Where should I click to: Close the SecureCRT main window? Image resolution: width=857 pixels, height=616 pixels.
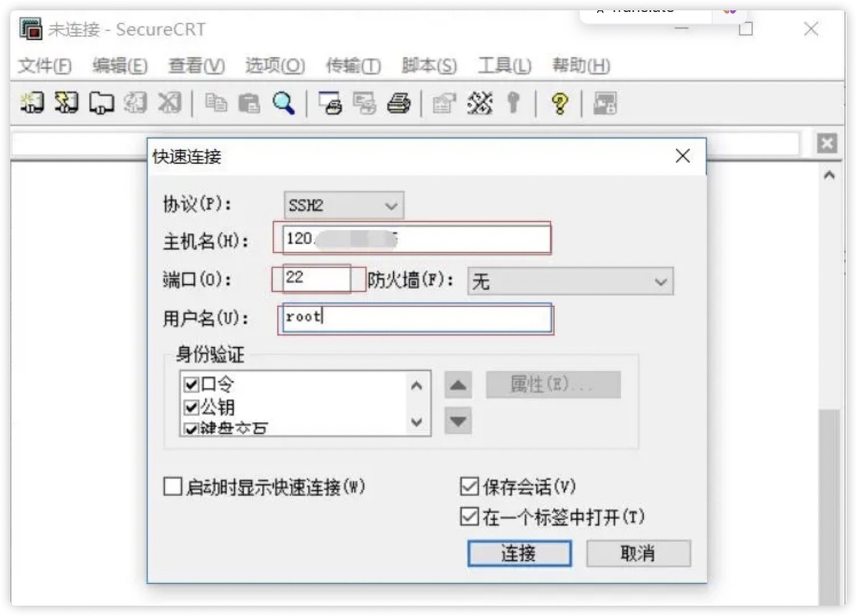click(811, 29)
